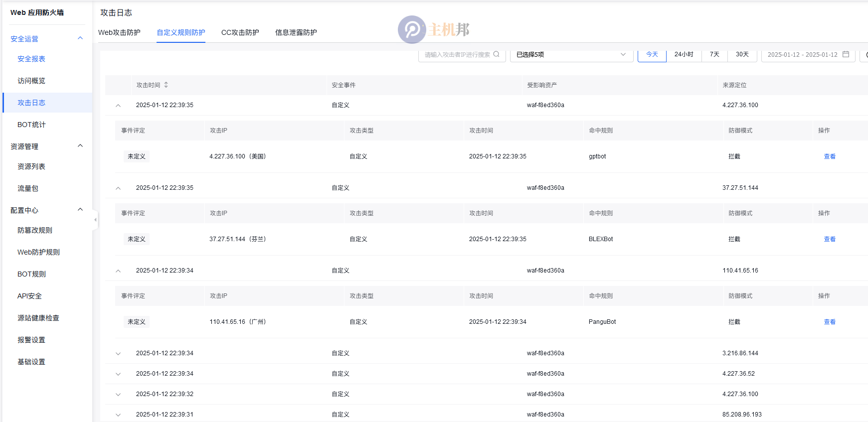Collapse the log row for source 110.41.65.16
The image size is (868, 422).
point(118,271)
